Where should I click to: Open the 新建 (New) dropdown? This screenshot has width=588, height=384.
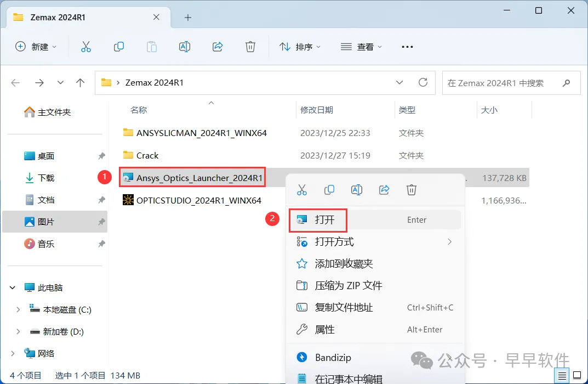click(36, 47)
